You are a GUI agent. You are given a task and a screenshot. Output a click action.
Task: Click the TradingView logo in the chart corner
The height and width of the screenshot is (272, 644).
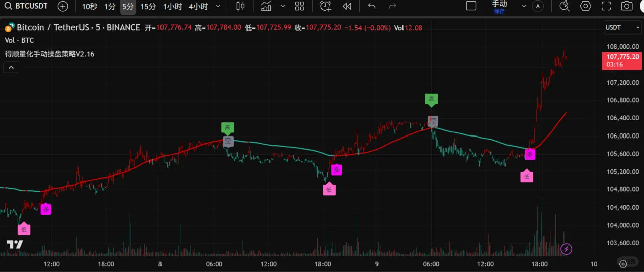coord(15,245)
